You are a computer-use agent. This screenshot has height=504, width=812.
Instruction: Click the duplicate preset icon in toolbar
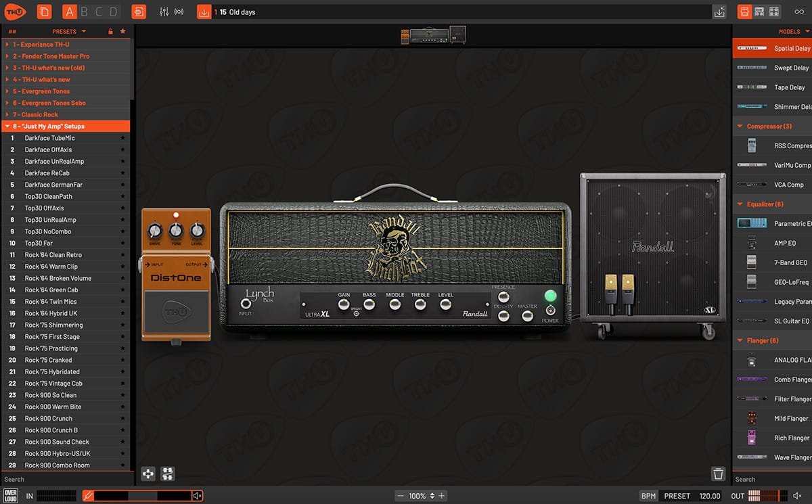pyautogui.click(x=43, y=12)
